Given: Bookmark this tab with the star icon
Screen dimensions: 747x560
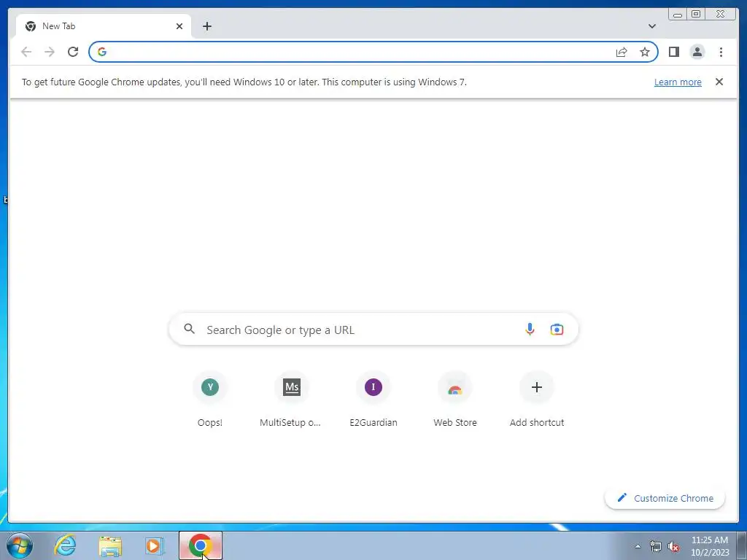Looking at the screenshot, I should pos(645,52).
